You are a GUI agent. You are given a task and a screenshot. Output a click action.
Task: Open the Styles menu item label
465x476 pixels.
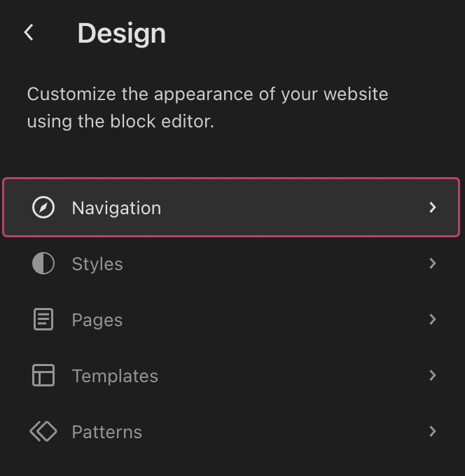coord(97,264)
